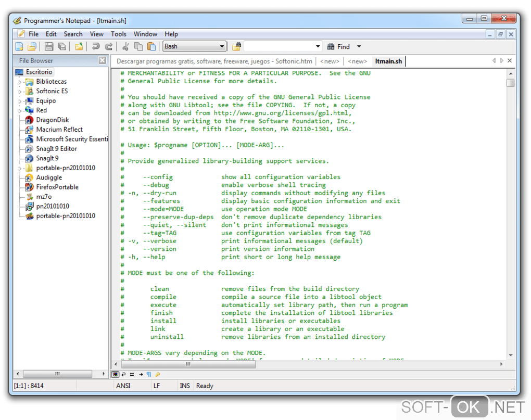The height and width of the screenshot is (420, 531).
Task: Switch to the second <new> tab
Action: coord(357,61)
